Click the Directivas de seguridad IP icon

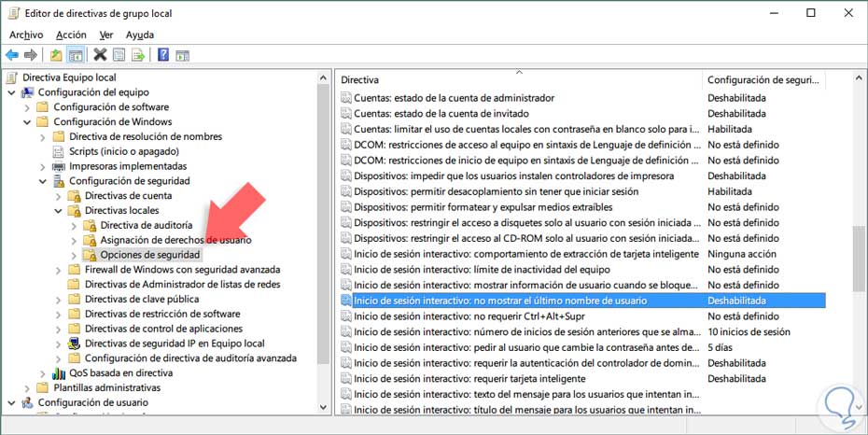[x=74, y=344]
